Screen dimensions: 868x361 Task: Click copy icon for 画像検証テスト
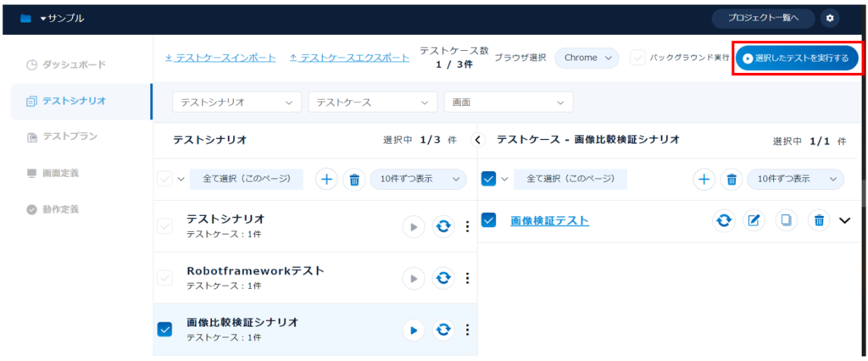[786, 220]
